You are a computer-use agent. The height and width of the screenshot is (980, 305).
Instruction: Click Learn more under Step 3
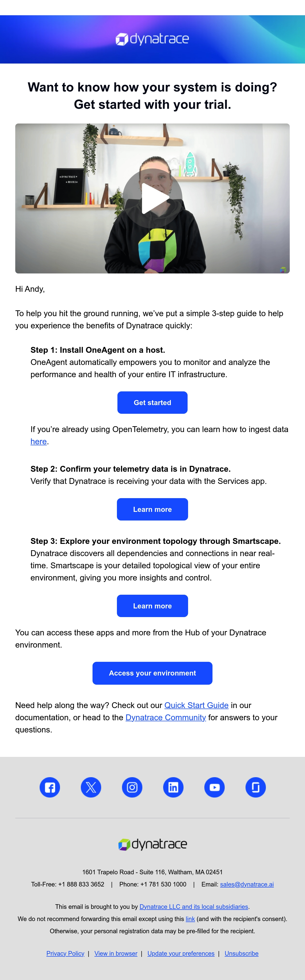[152, 606]
